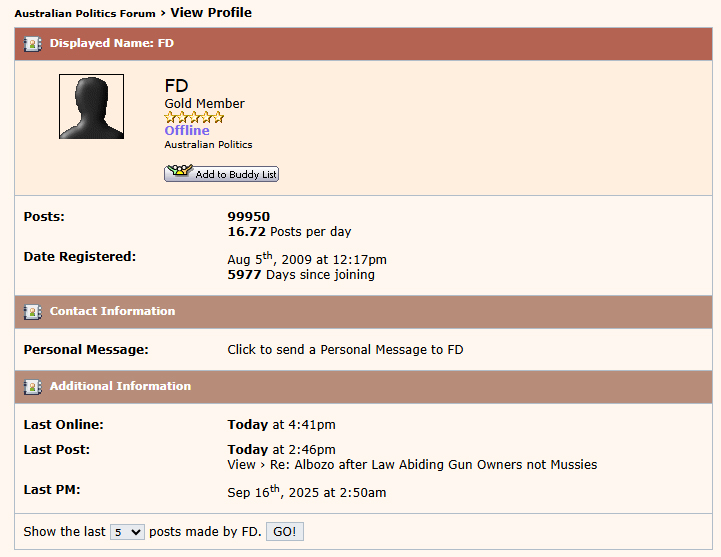
Task: Click the icon beside Displayed Name header
Action: click(x=33, y=44)
